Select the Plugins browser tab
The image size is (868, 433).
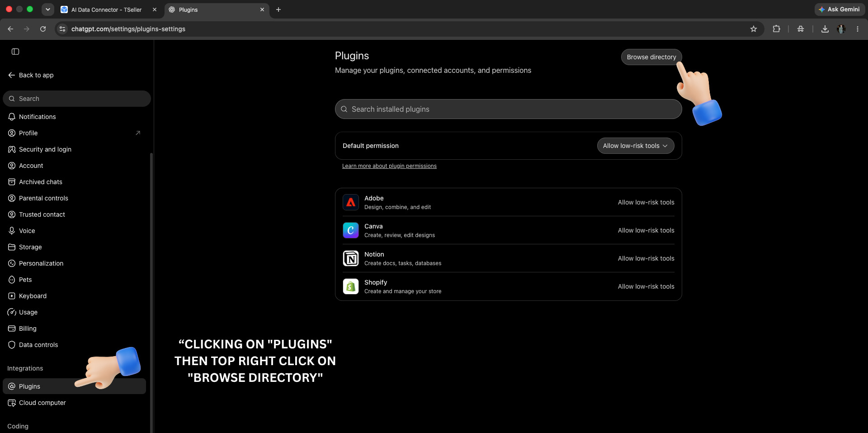click(x=217, y=10)
